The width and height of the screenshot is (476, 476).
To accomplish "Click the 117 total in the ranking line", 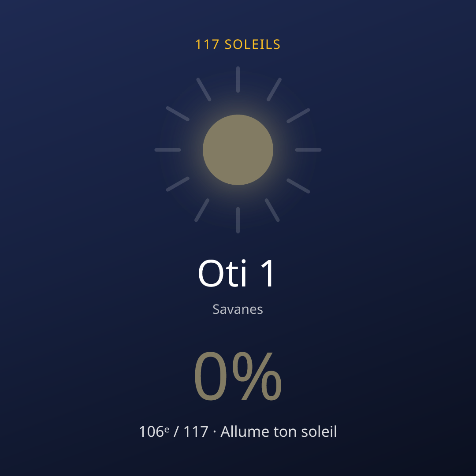I will tap(196, 431).
